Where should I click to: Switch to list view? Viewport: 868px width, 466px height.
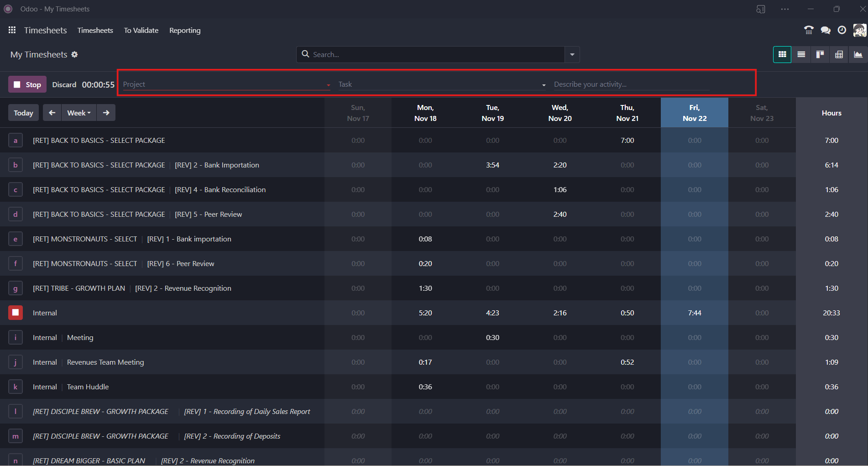click(801, 55)
